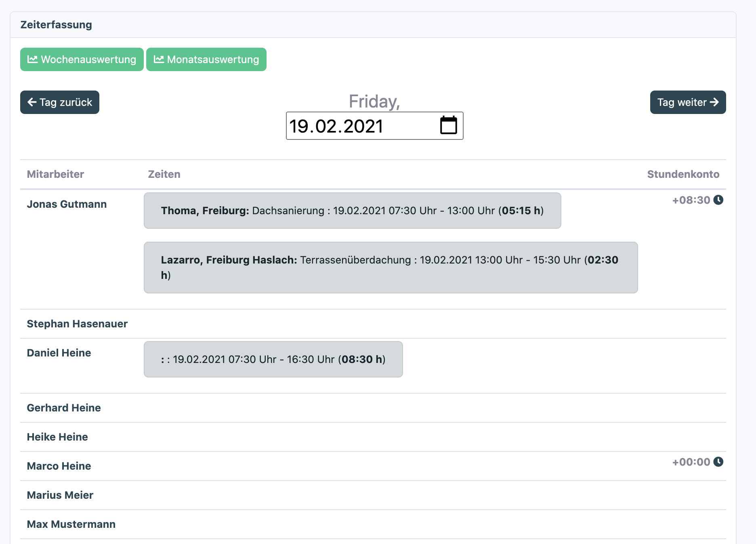The height and width of the screenshot is (544, 756).
Task: Click chart icon on Wochenauswertung button
Action: click(x=32, y=59)
